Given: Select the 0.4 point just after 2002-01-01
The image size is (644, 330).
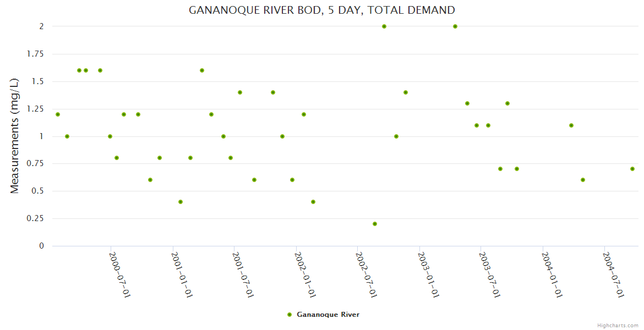Looking at the screenshot, I should pyautogui.click(x=313, y=202).
